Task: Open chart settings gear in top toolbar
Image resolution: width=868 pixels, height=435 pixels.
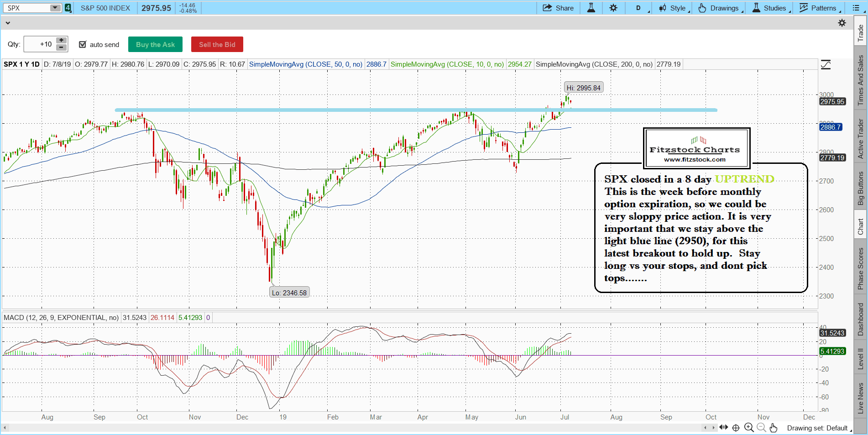Action: (x=613, y=8)
